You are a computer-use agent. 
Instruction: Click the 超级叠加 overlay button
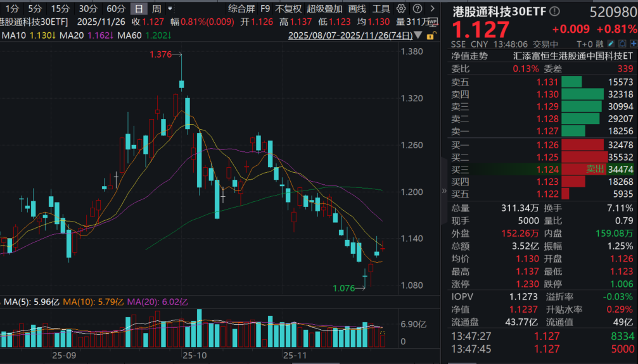[324, 9]
